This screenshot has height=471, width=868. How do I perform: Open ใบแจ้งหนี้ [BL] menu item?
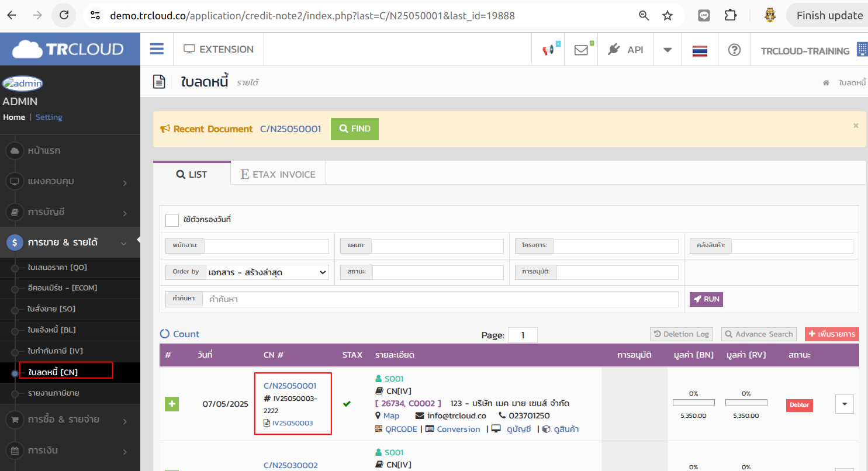(51, 330)
